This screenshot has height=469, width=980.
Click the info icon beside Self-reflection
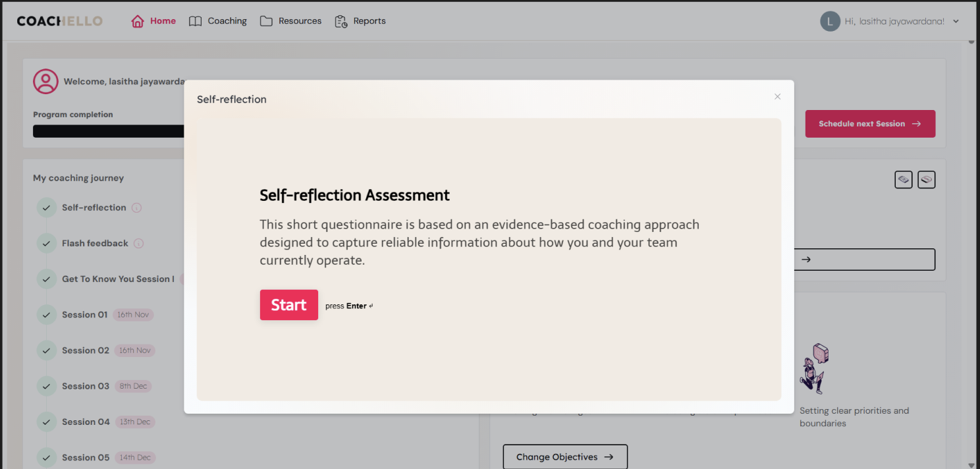137,207
